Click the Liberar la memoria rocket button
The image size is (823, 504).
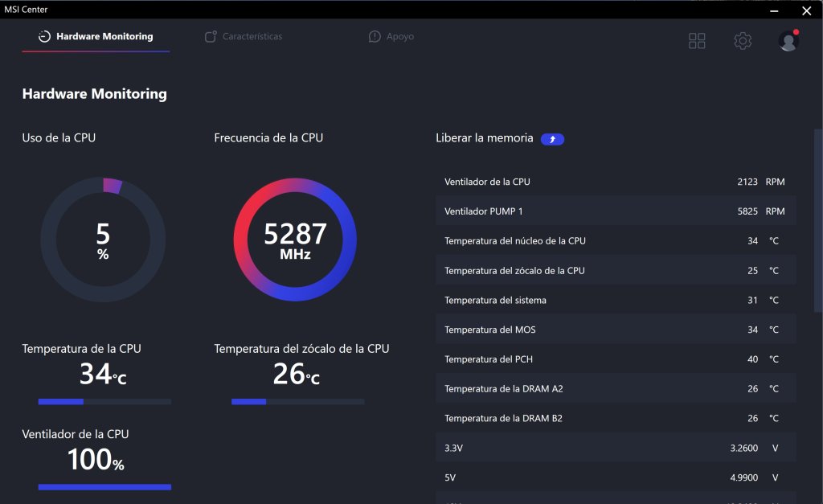tap(552, 139)
